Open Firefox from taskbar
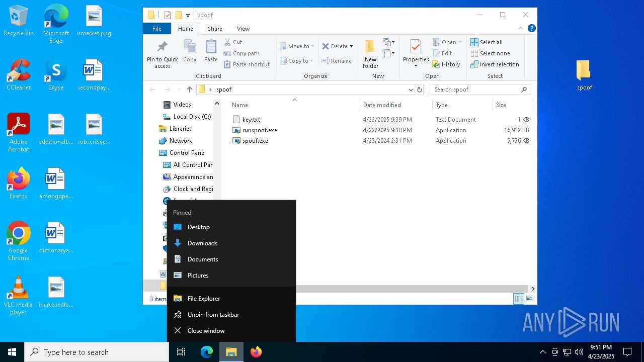The height and width of the screenshot is (362, 644). [256, 352]
